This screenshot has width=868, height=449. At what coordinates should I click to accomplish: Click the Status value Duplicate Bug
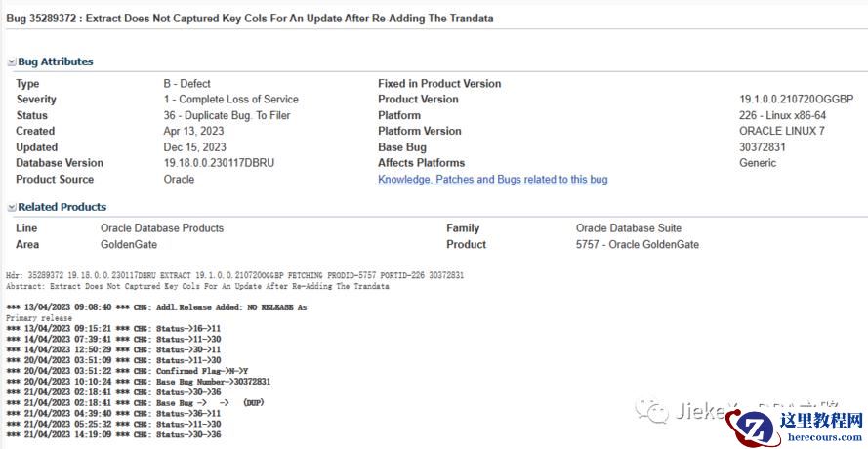coord(227,116)
